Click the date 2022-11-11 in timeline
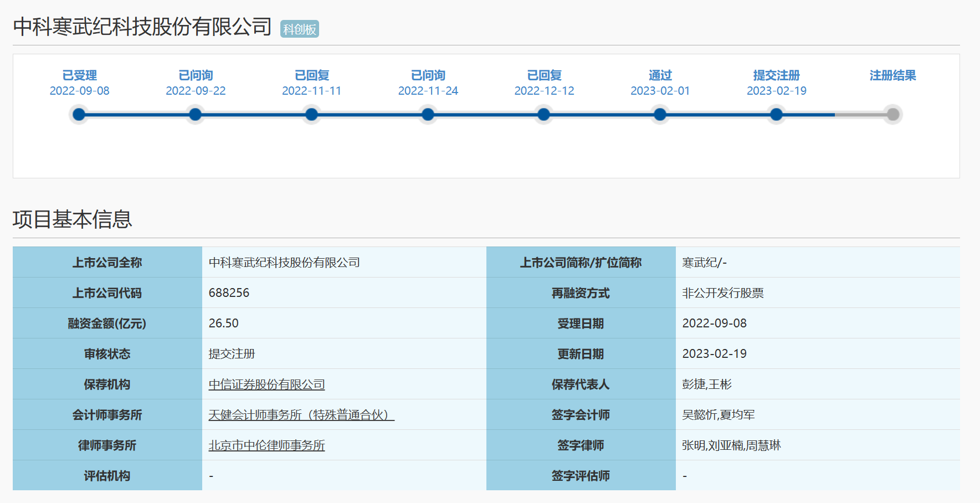This screenshot has height=503, width=980. (312, 91)
